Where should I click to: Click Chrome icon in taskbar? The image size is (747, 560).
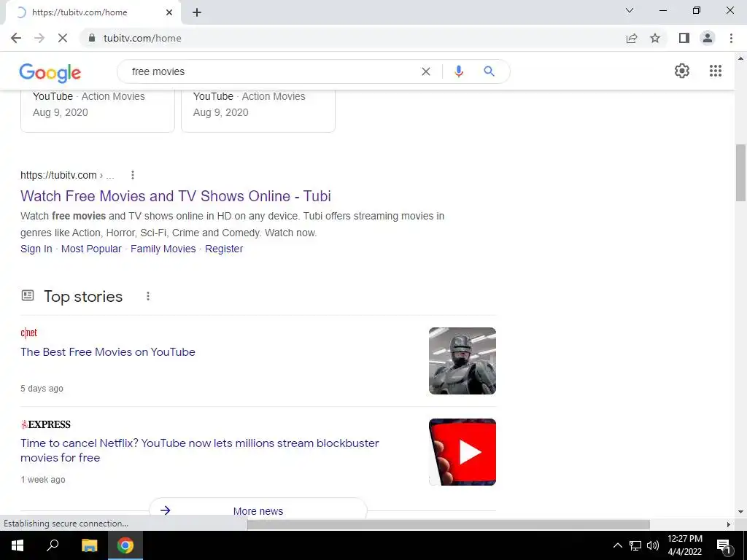(x=125, y=545)
